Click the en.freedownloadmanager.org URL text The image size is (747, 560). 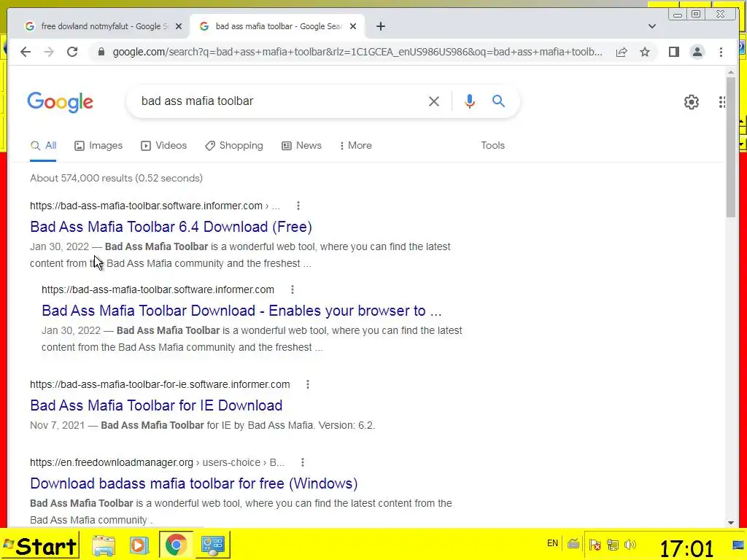[112, 462]
